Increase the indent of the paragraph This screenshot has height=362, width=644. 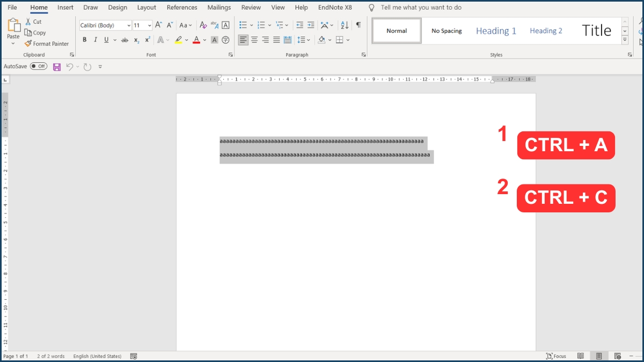(311, 24)
